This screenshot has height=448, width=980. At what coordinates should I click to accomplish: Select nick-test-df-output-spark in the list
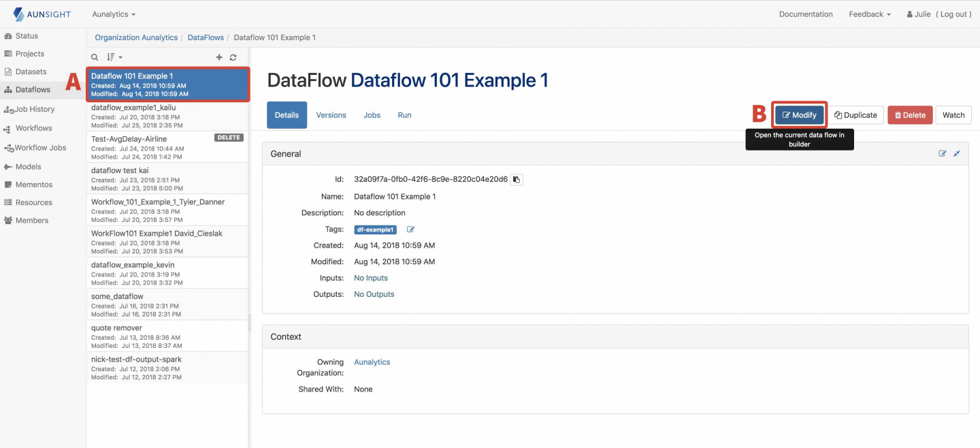[x=168, y=367]
